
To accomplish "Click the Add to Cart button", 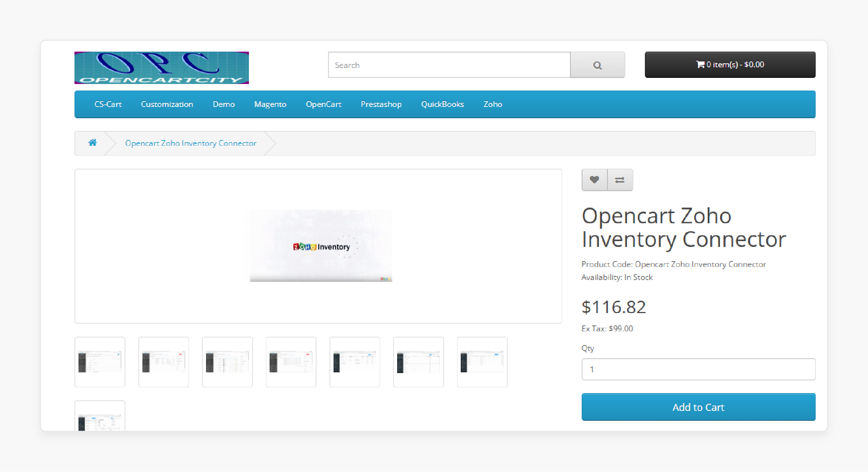I will point(698,407).
